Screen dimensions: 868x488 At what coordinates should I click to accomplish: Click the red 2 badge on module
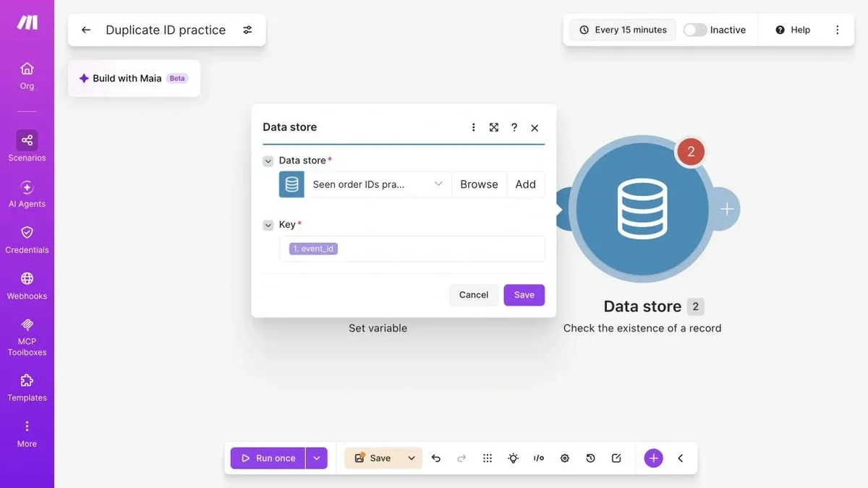pyautogui.click(x=691, y=152)
